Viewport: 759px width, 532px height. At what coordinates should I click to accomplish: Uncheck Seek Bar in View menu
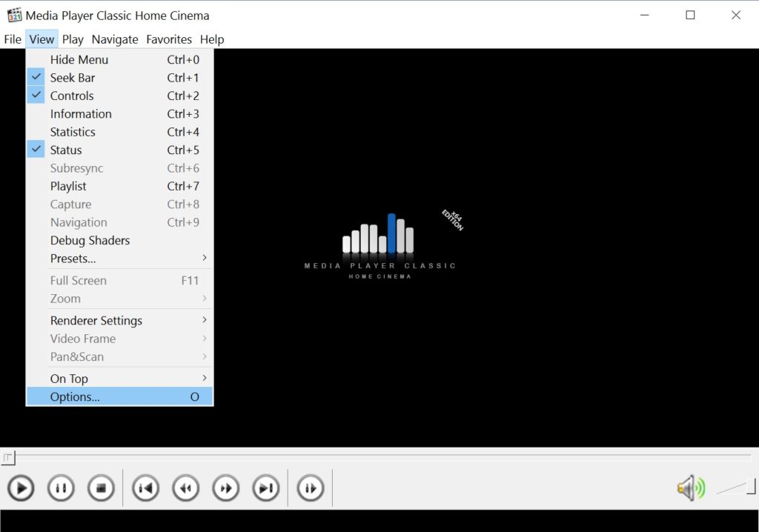pyautogui.click(x=73, y=78)
